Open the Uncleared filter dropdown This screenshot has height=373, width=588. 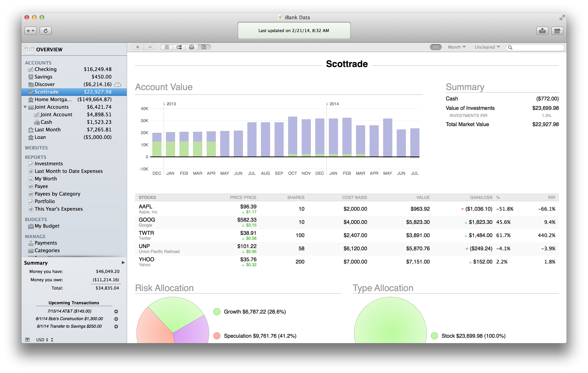tap(487, 47)
